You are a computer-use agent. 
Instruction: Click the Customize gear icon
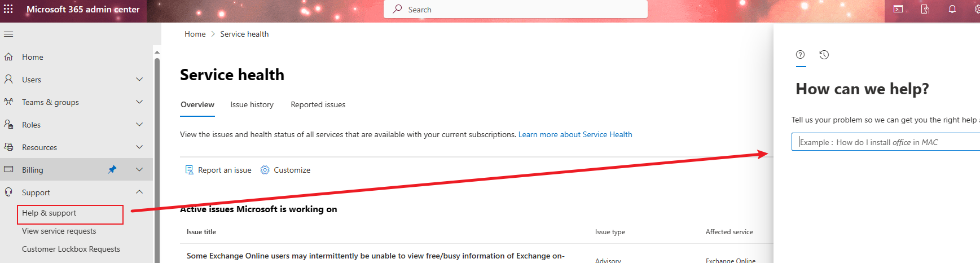tap(265, 170)
